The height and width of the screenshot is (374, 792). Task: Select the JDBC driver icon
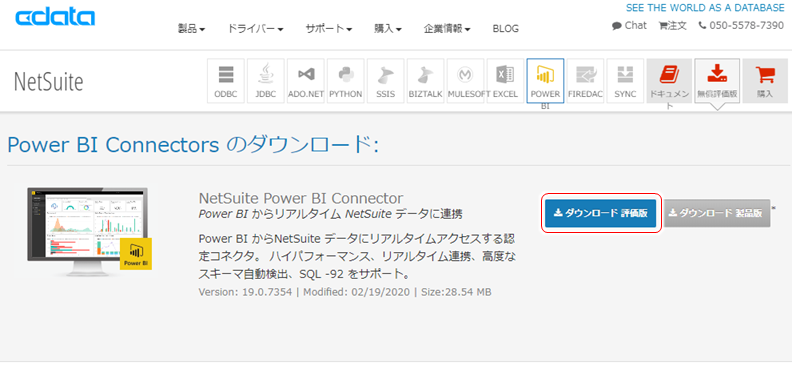click(266, 81)
